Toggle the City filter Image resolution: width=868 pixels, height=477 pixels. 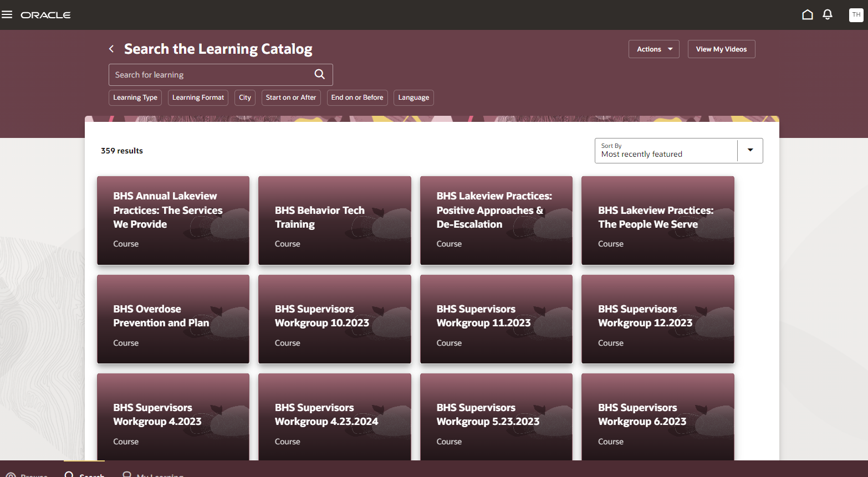(x=244, y=98)
